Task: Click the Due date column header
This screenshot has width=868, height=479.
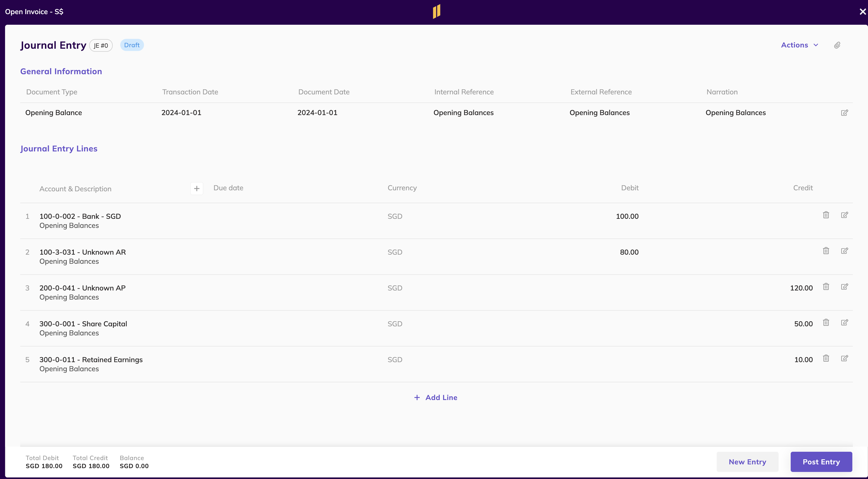Action: pos(228,188)
